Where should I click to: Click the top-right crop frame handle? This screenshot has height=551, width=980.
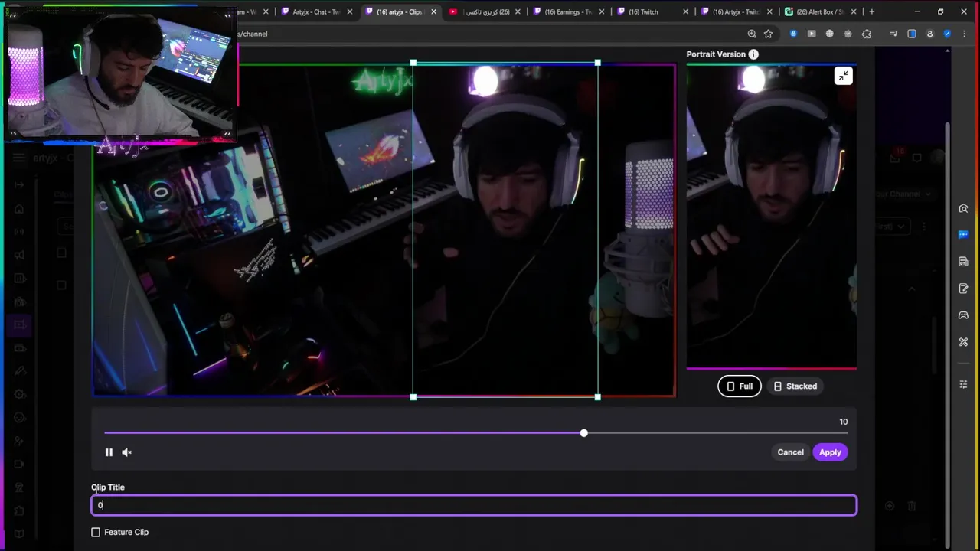[597, 63]
